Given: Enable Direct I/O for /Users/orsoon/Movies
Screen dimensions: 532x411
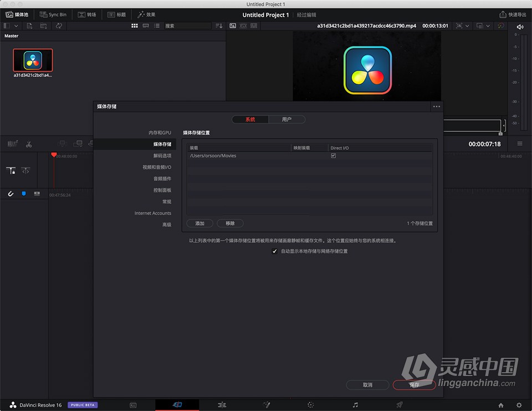Looking at the screenshot, I should pyautogui.click(x=333, y=155).
